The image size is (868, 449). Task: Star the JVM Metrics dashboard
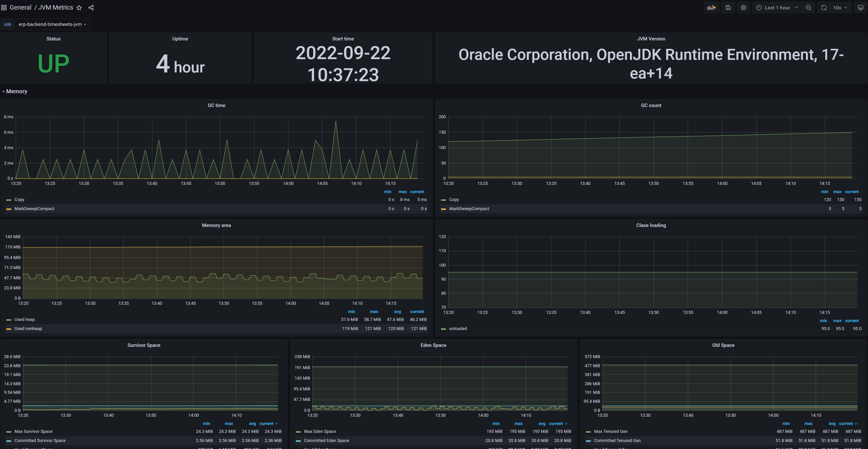coord(79,8)
